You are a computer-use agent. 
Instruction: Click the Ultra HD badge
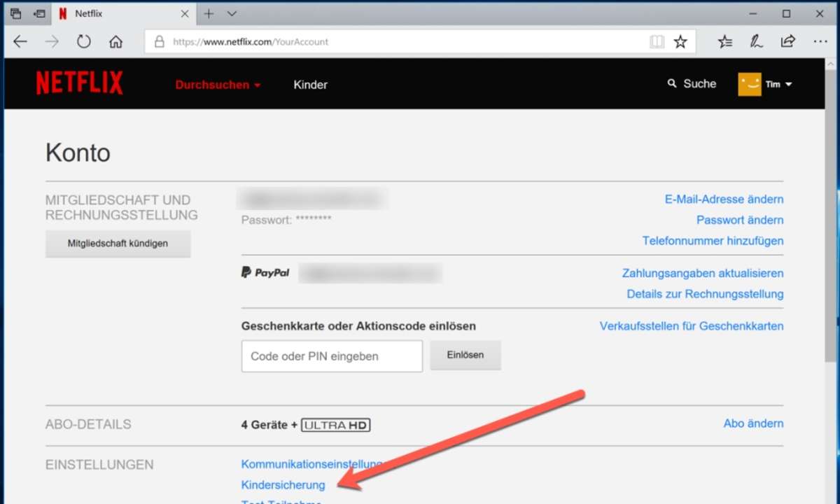336,425
